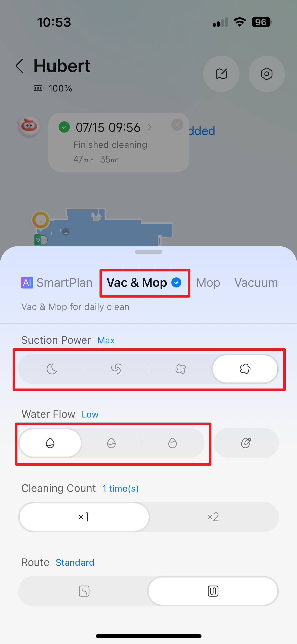Select quiet suction moon icon
Screen dimensions: 297x644
[52, 369]
